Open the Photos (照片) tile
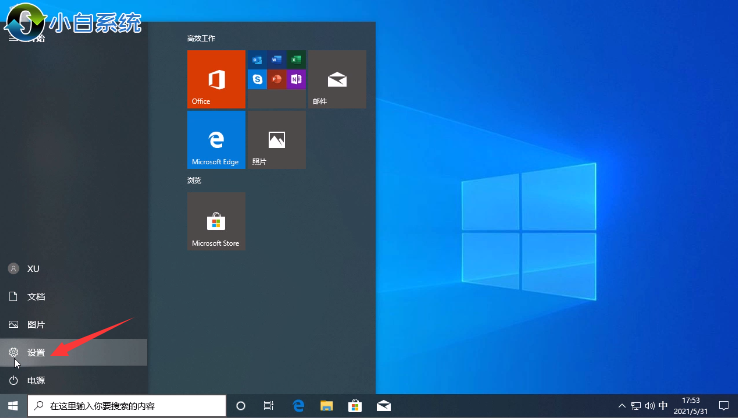The image size is (738, 418). click(276, 140)
